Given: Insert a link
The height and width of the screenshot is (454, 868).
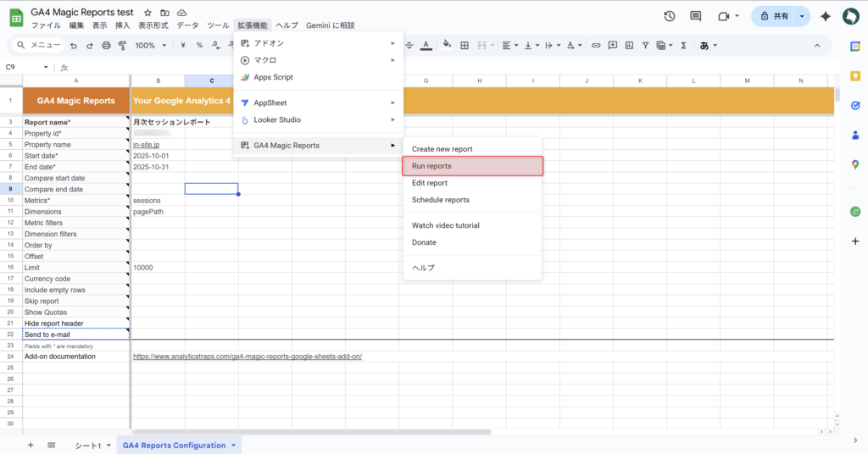Looking at the screenshot, I should (596, 46).
